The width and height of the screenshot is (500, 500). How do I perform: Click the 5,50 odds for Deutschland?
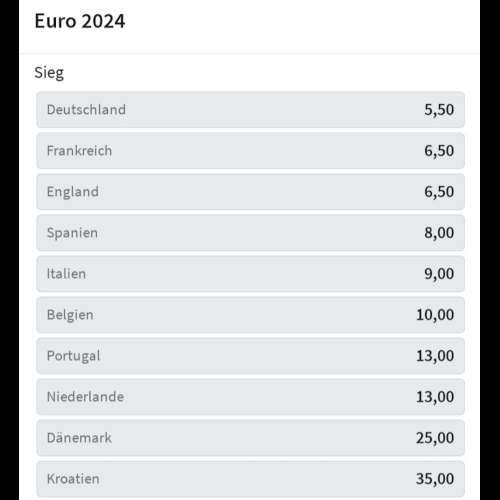[439, 110]
